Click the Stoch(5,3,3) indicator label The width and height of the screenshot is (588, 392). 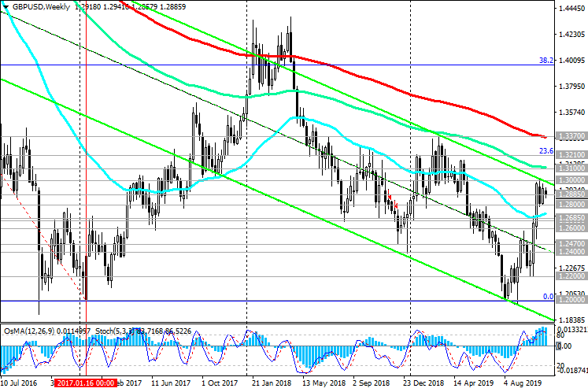(116, 331)
